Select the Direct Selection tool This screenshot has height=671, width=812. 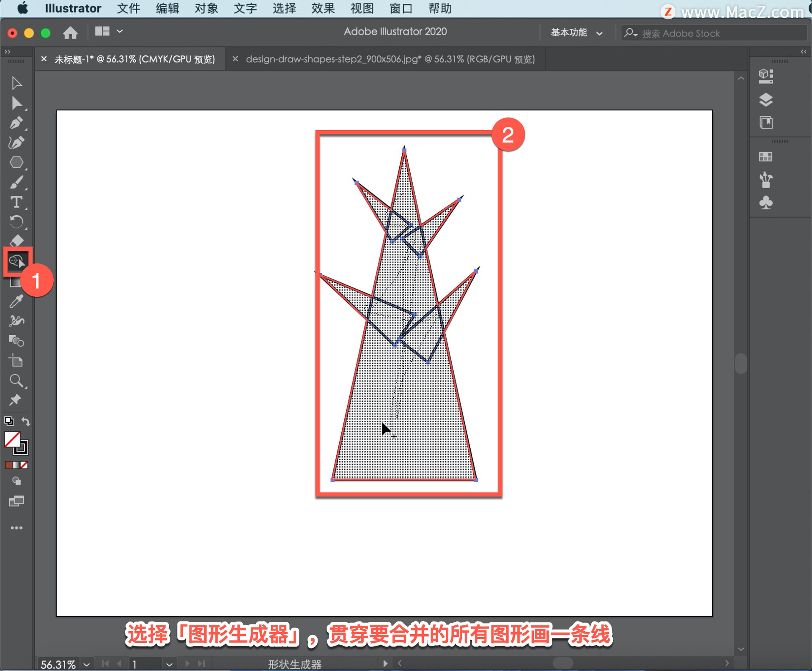[16, 103]
